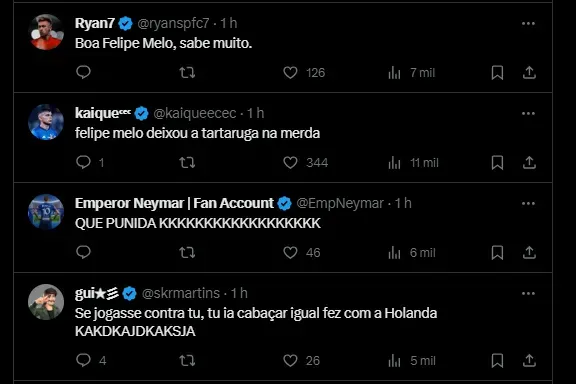576x384 pixels.
Task: Open more options on Ryan7's tweet
Action: tap(528, 24)
